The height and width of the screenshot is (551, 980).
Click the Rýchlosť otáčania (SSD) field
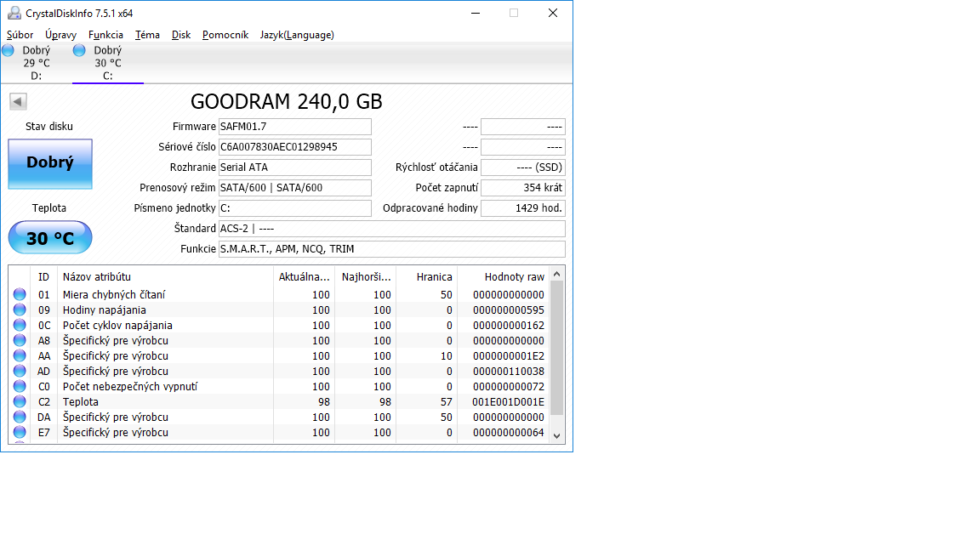click(x=523, y=168)
